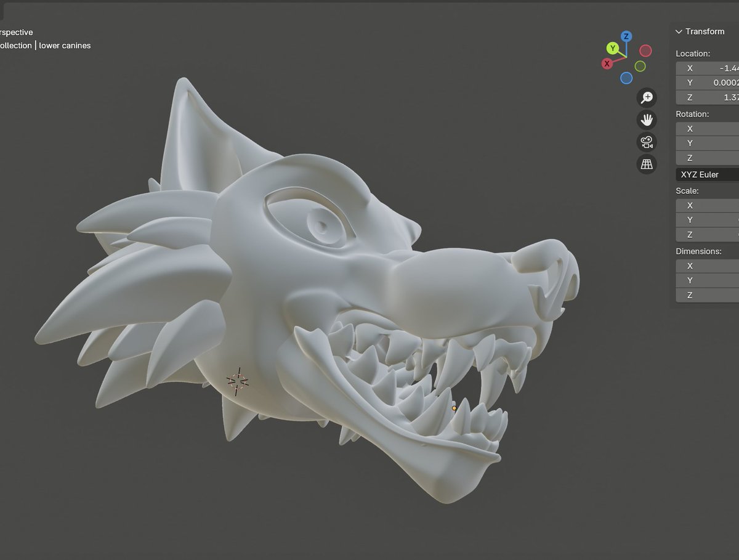Viewport: 739px width, 560px height.
Task: Click the camera view icon
Action: click(645, 142)
